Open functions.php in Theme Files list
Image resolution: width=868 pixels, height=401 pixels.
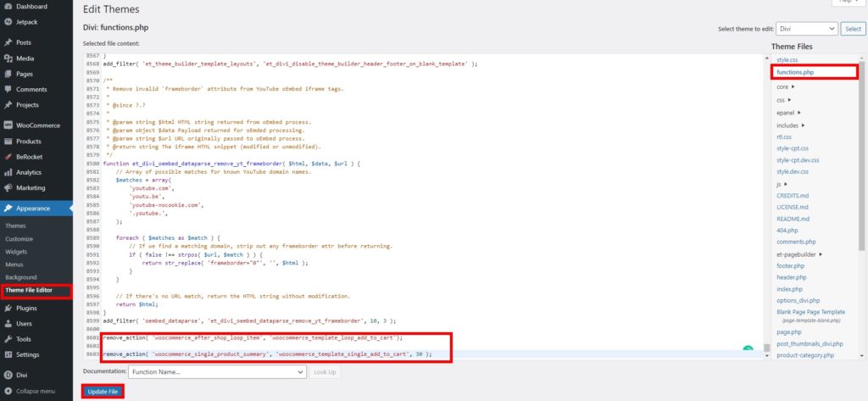coord(795,73)
